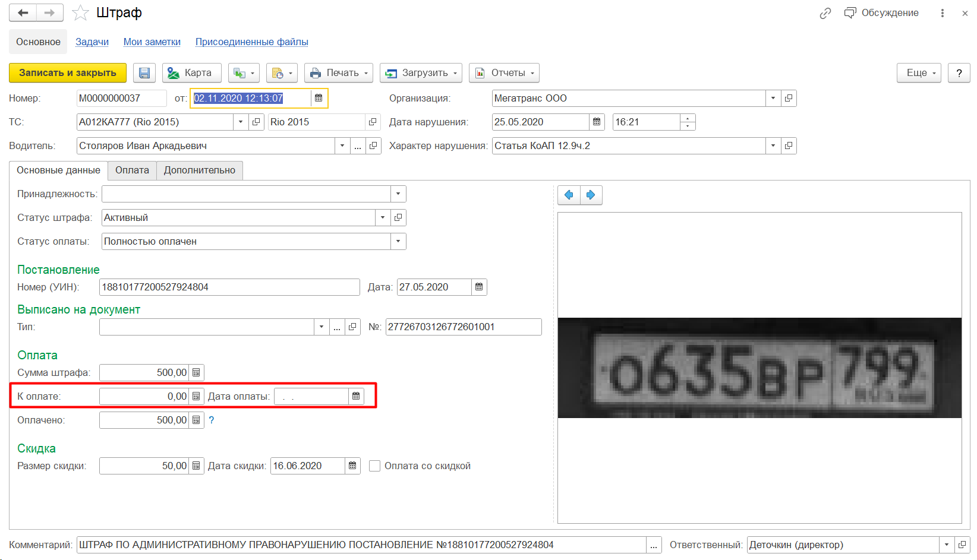Switch to Оплата tab
This screenshot has width=977, height=560.
coord(132,170)
